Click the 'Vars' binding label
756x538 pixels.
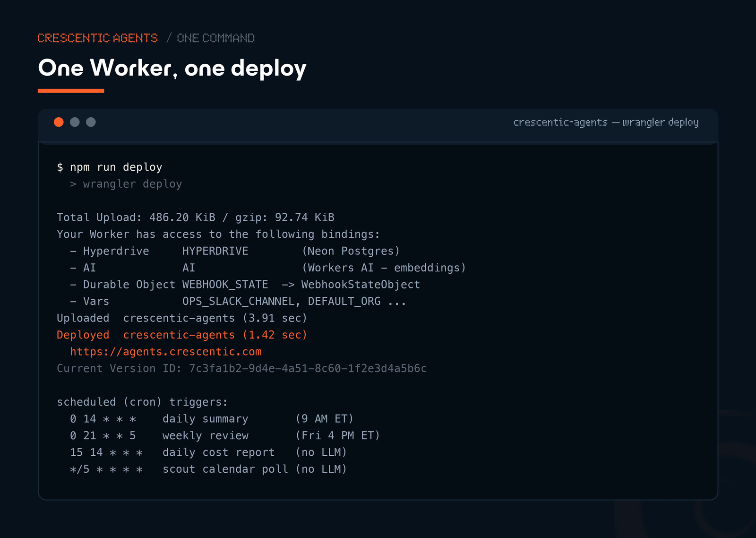[x=96, y=302]
